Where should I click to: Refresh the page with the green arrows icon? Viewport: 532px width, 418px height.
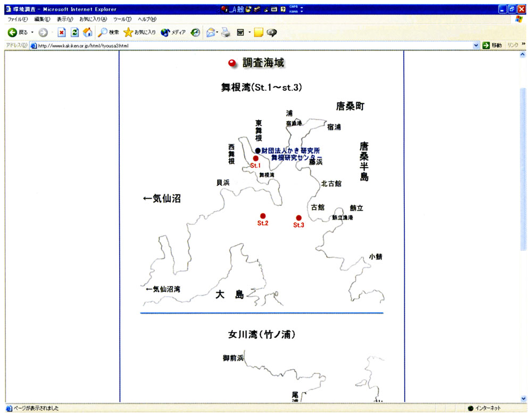pos(74,32)
